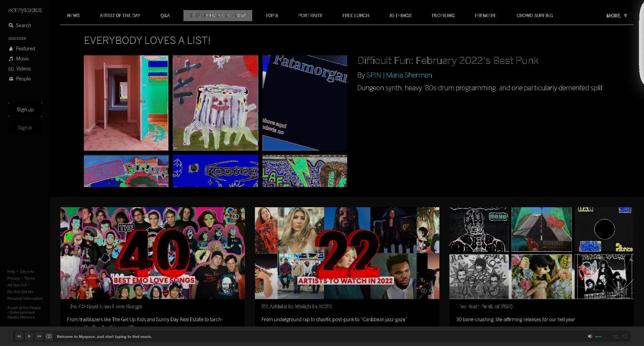The height and width of the screenshot is (346, 644).
Task: Open Search in the sidebar
Action: (20, 25)
